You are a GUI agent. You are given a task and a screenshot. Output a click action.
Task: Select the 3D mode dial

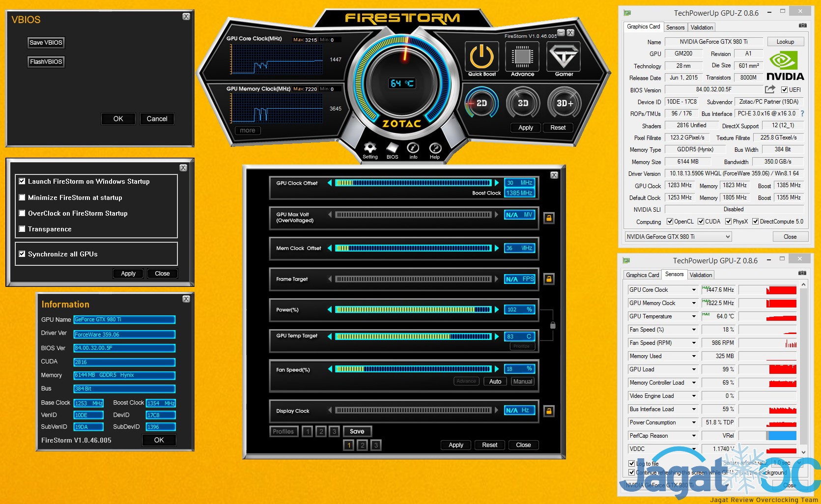click(523, 103)
